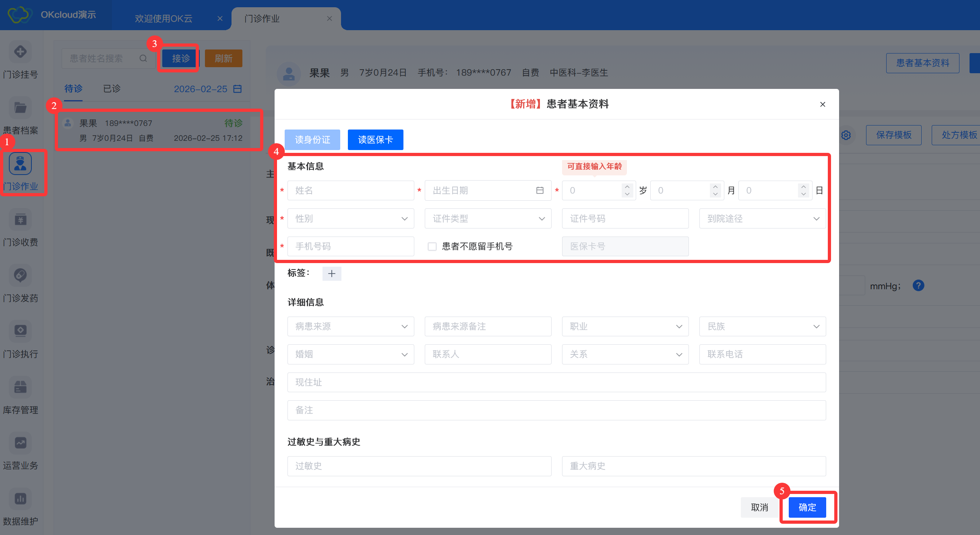
Task: Expand the 民族 dropdown
Action: coord(762,326)
